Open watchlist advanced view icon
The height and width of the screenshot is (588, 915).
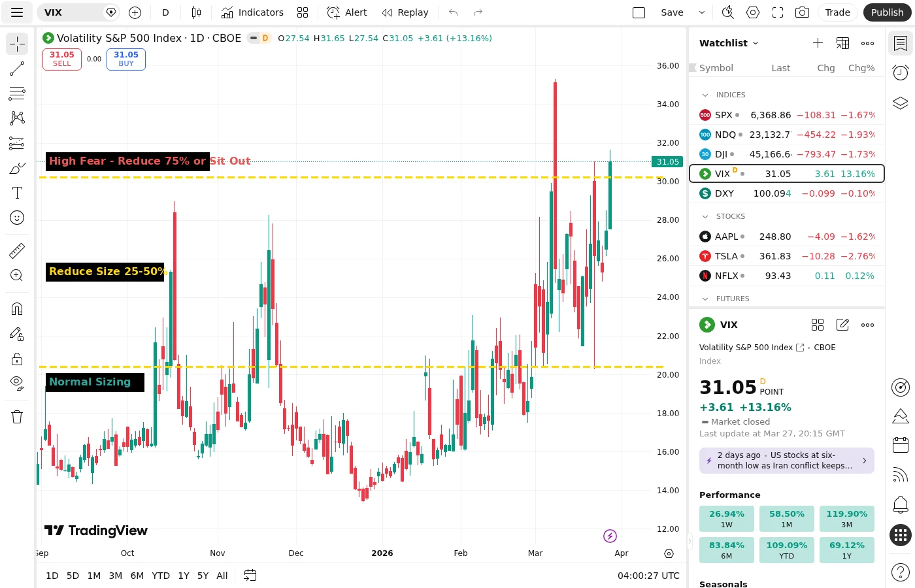[x=843, y=43]
